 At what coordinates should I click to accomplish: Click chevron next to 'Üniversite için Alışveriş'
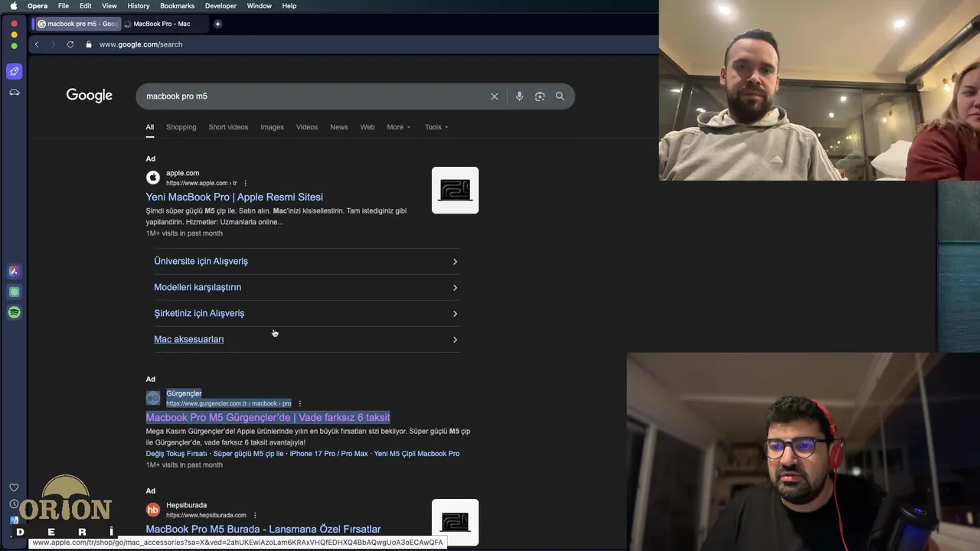point(455,262)
